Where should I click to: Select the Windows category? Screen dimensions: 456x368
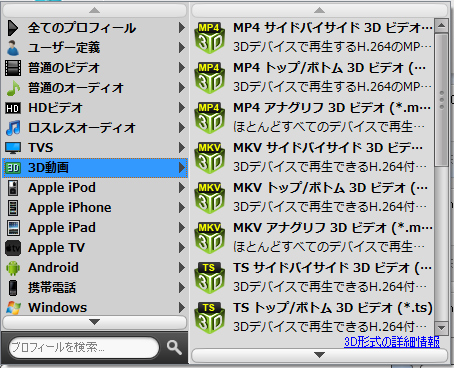[95, 307]
